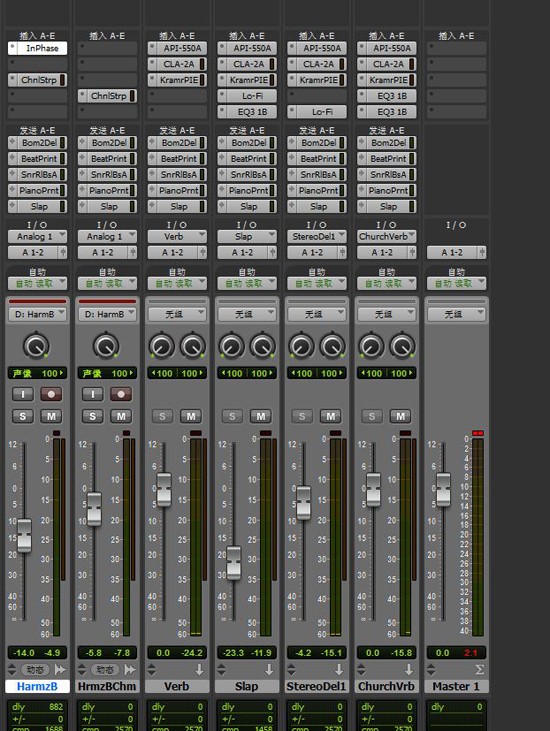Open Slap send on ChurchVrb track
The width and height of the screenshot is (550, 731).
point(388,207)
